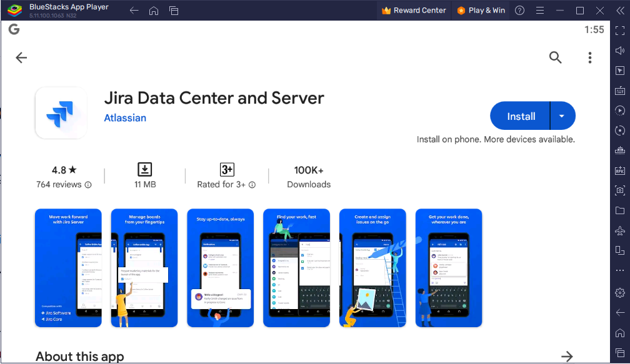
Task: Click the info icon beside Rated for 3+
Action: 252,185
